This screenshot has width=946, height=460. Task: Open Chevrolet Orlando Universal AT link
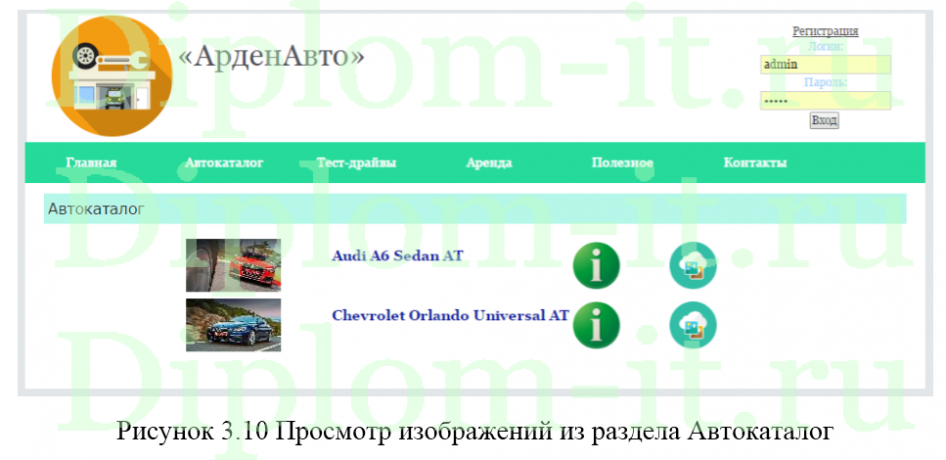click(450, 315)
